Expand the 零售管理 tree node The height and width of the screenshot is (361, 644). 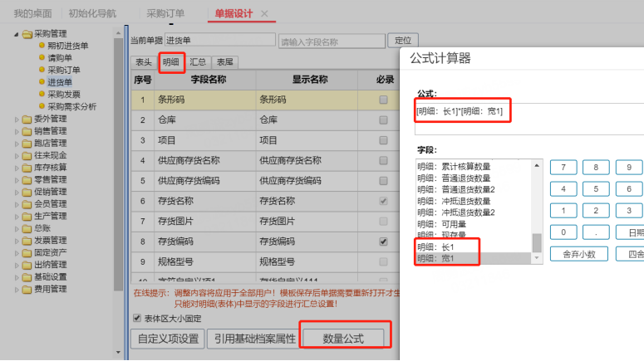coord(17,180)
